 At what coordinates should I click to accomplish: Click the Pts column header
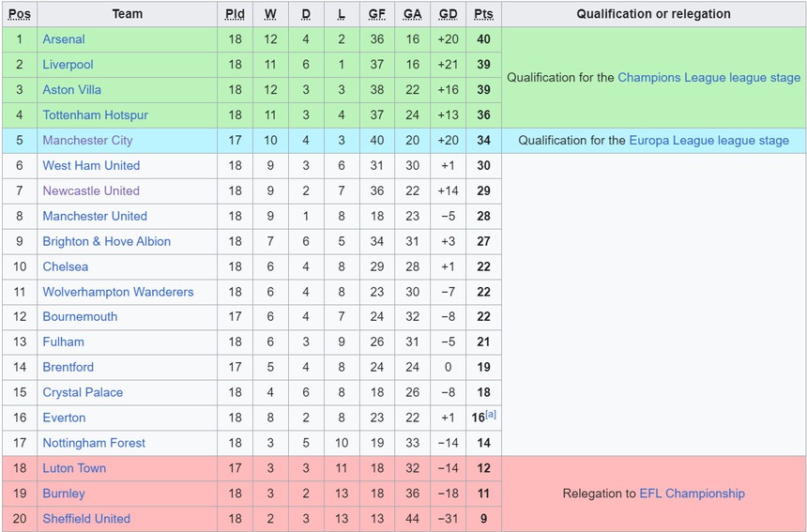(483, 14)
